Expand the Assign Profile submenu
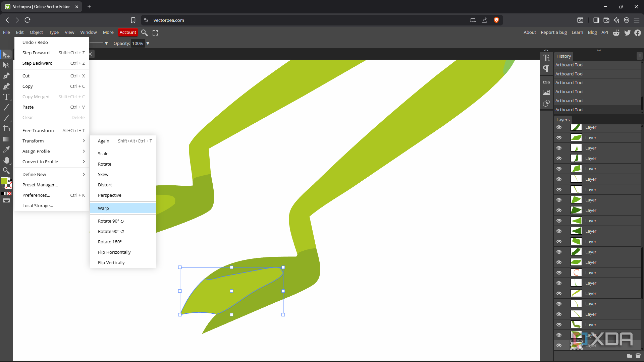 coord(52,151)
